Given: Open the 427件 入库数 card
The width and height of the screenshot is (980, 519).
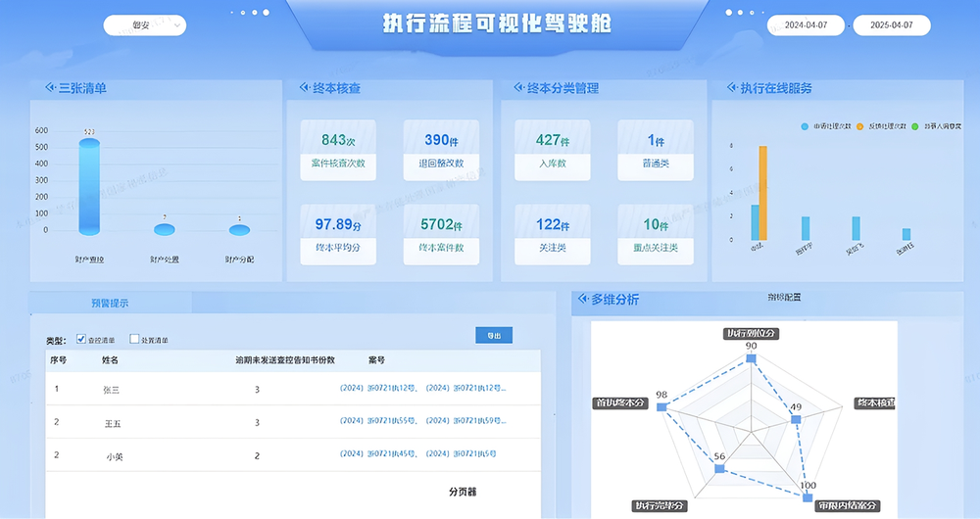Looking at the screenshot, I should (x=553, y=151).
